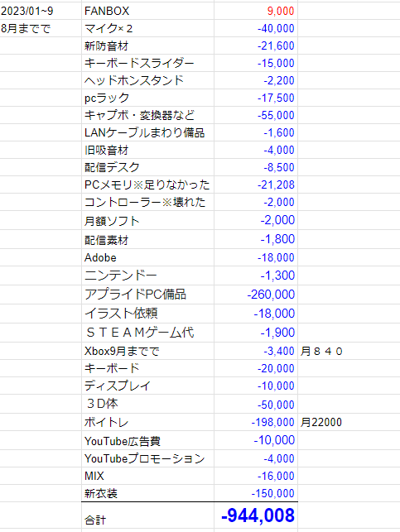
Task: Select the キーボード cell
Action: tap(147, 368)
